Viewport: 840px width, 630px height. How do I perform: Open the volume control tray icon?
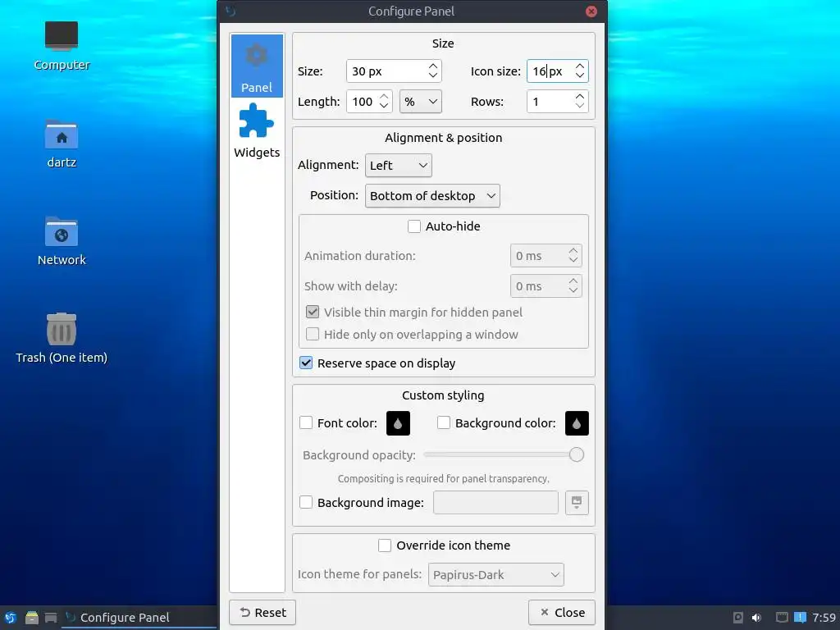[x=756, y=618]
